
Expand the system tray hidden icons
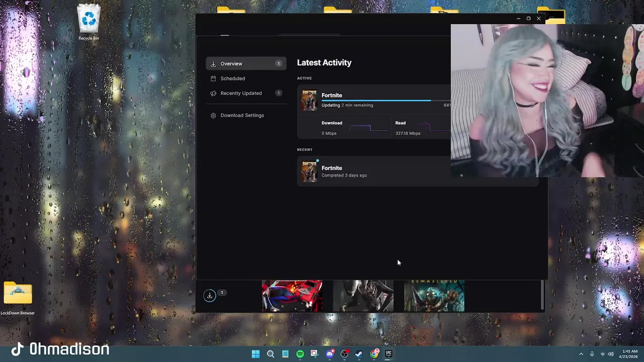[581, 354]
